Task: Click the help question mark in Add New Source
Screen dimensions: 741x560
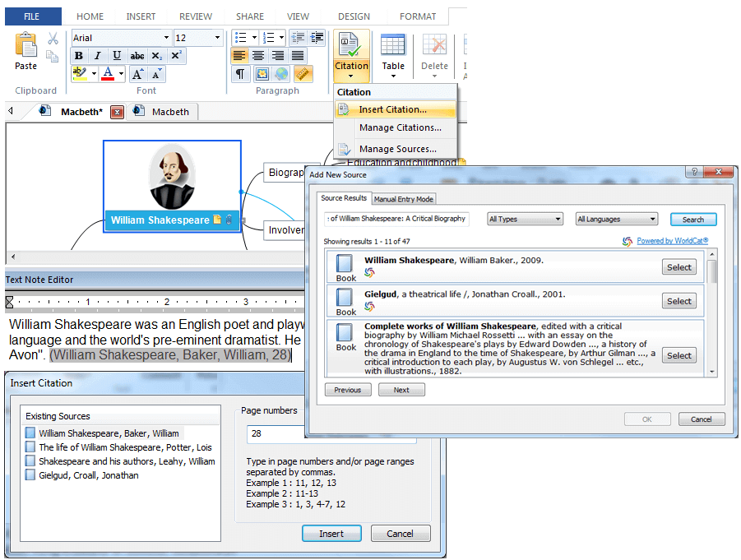Action: coord(694,172)
